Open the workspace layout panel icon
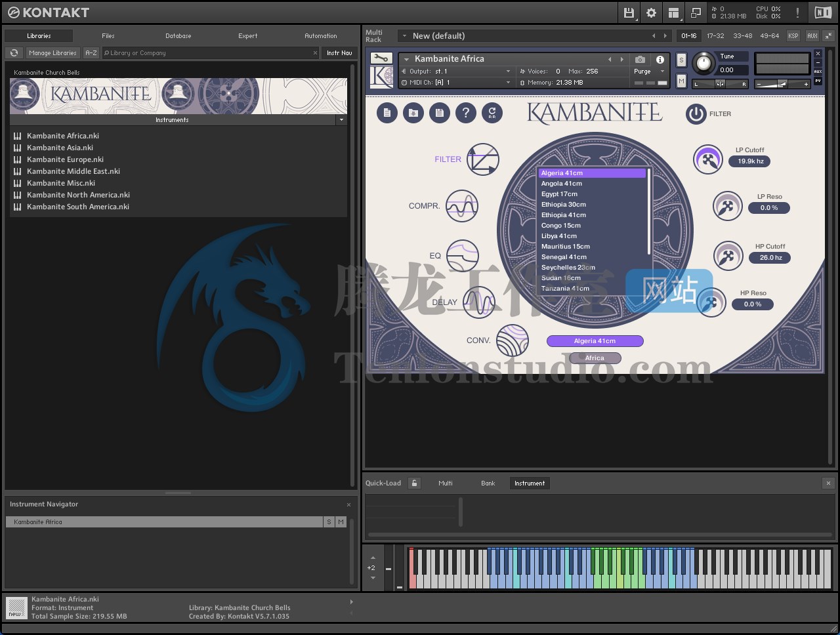Screen dimensions: 840x635 tap(673, 12)
